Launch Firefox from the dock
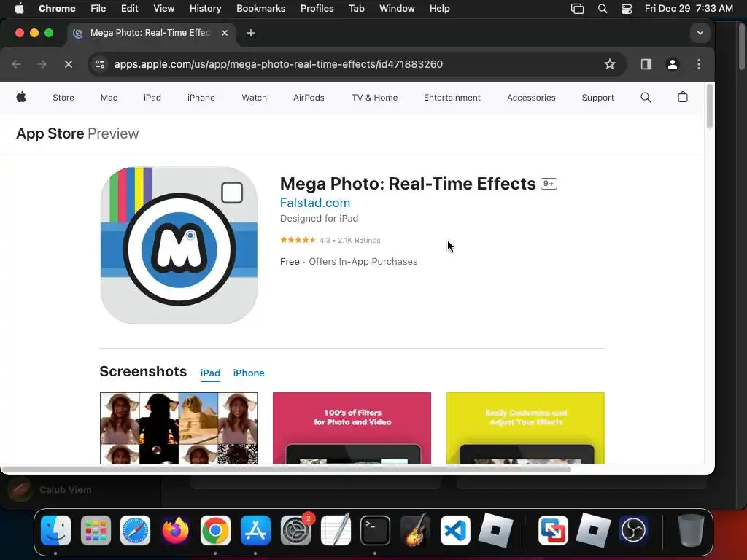The width and height of the screenshot is (747, 560). (175, 530)
